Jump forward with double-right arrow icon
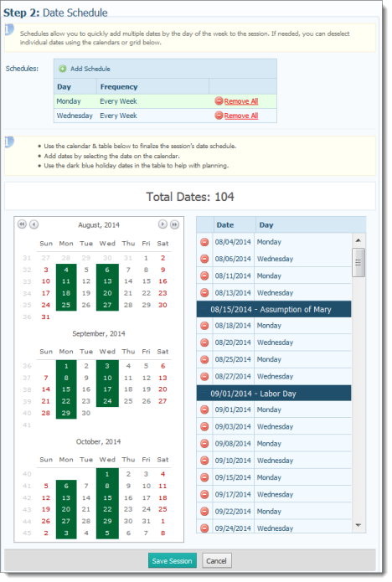392x582 pixels. pyautogui.click(x=174, y=224)
